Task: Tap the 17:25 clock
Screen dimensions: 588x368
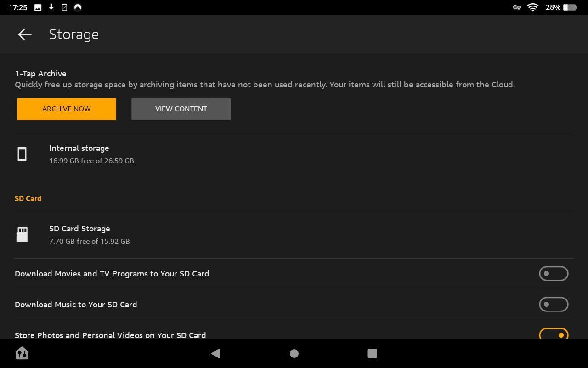Action: coord(18,7)
